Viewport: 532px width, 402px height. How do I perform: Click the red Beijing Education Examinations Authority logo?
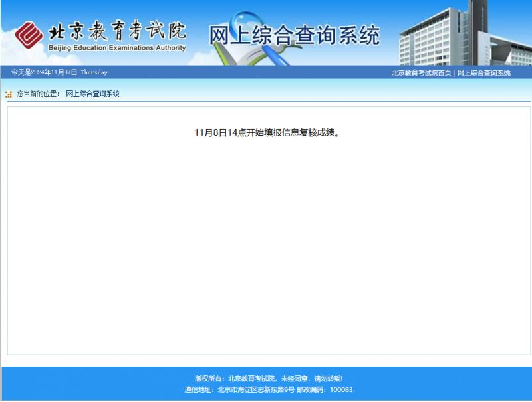coord(29,35)
